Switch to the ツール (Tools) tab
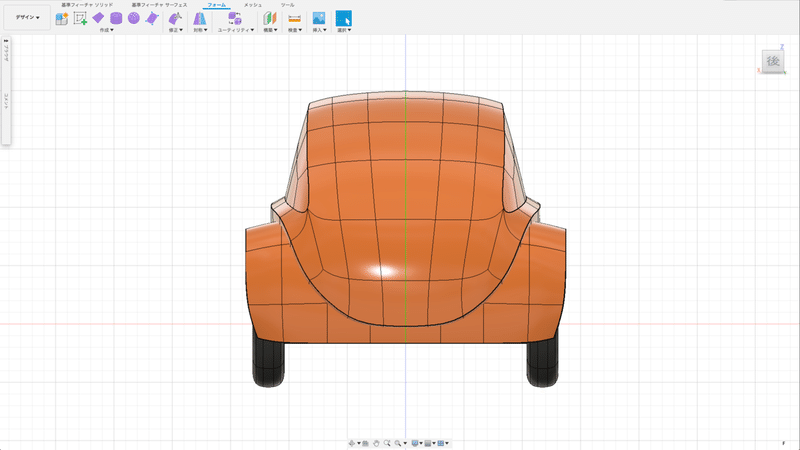The image size is (800, 450). 287,5
